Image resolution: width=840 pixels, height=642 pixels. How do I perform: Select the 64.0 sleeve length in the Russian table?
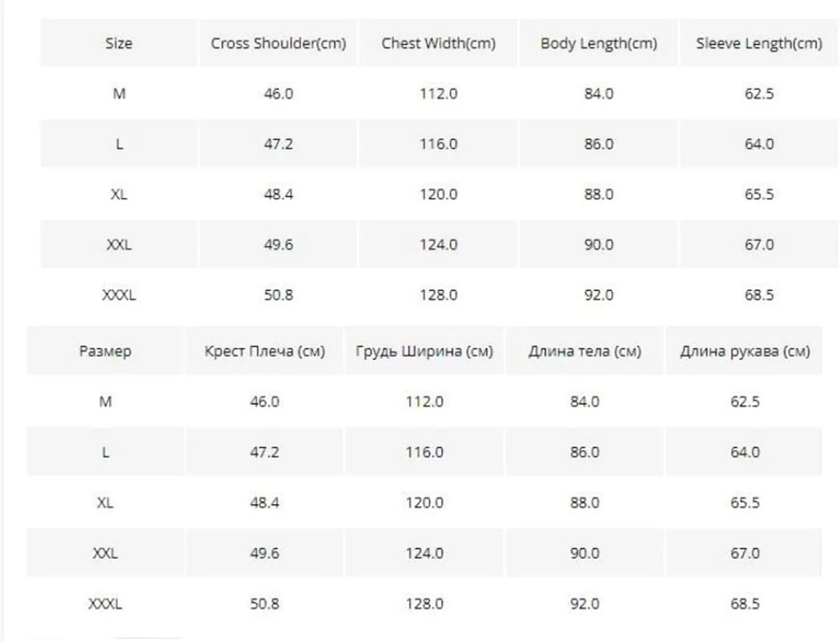click(x=745, y=452)
